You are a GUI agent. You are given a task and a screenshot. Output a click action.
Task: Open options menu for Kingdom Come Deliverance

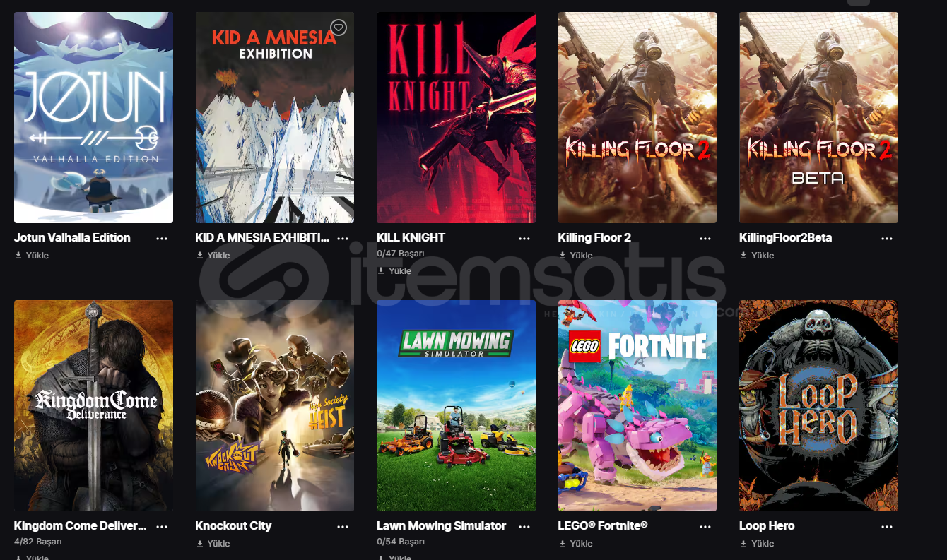pos(162,527)
